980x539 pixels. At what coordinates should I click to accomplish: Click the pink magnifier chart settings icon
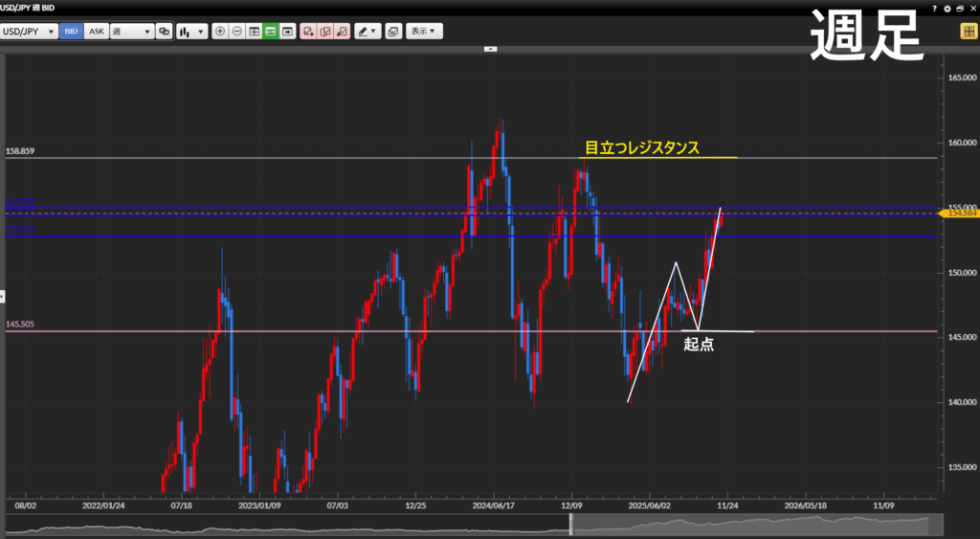(342, 32)
